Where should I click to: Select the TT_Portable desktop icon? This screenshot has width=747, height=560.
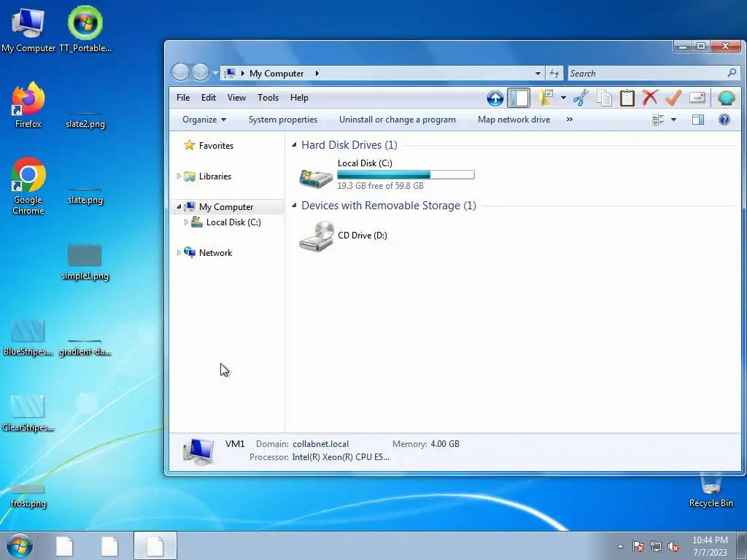(85, 28)
